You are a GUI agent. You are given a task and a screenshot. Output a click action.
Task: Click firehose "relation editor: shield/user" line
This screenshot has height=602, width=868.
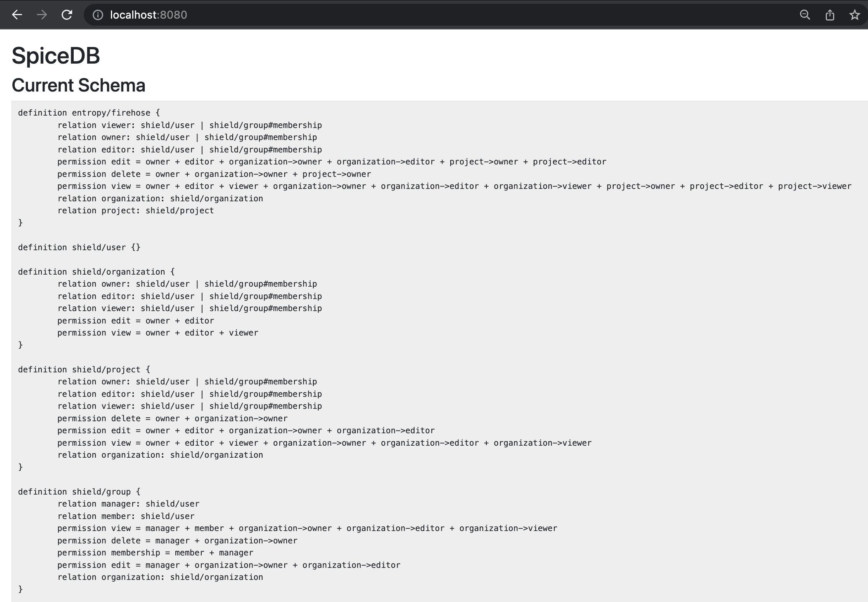pyautogui.click(x=190, y=150)
